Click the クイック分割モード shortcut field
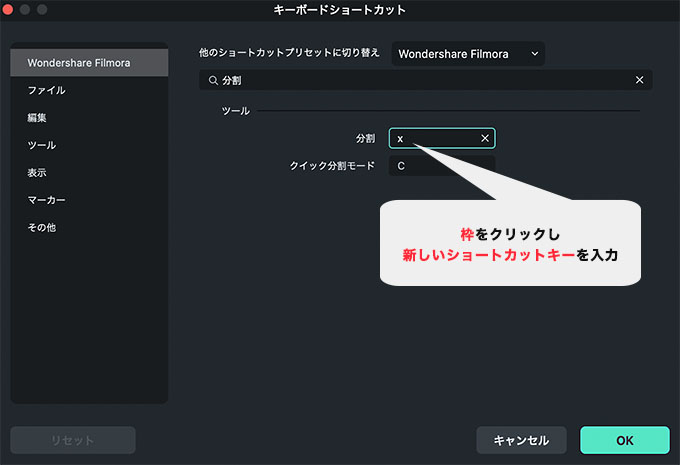Image resolution: width=680 pixels, height=465 pixels. 442,166
